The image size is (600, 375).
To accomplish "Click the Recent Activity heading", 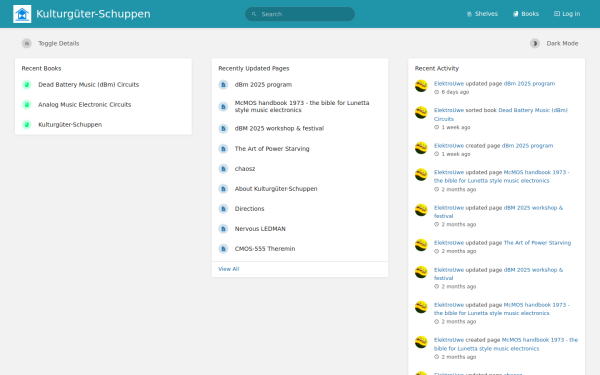I will [x=437, y=68].
